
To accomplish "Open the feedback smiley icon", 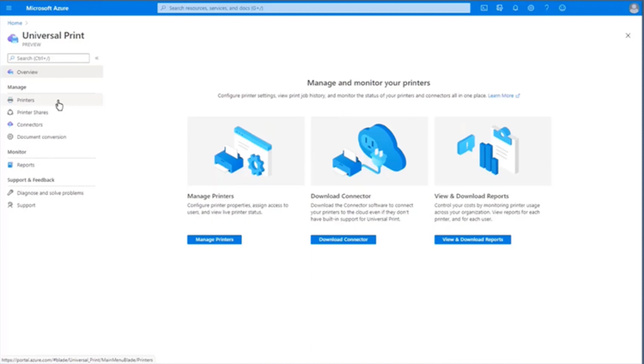I will point(562,8).
